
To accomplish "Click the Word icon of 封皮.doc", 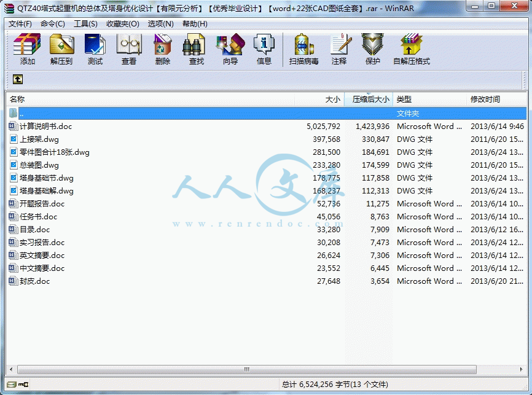I will click(x=13, y=281).
